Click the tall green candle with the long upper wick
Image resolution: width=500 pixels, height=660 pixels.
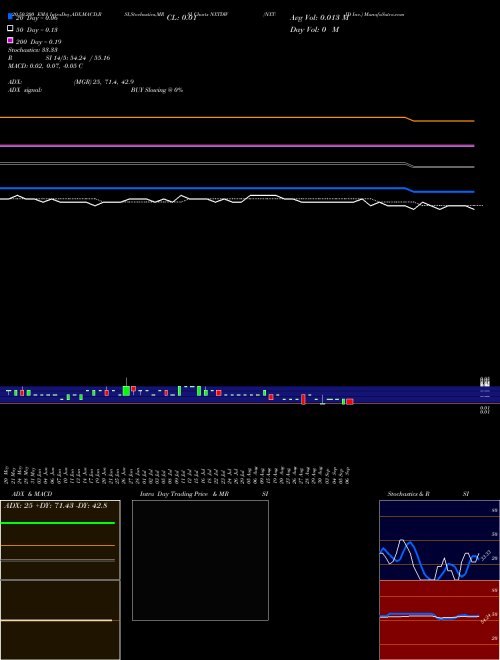click(x=126, y=387)
